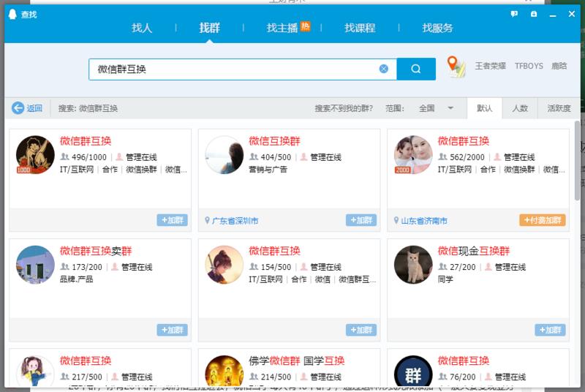Expand the 范围 全国 dropdown arrow
585x392 pixels.
[x=450, y=108]
